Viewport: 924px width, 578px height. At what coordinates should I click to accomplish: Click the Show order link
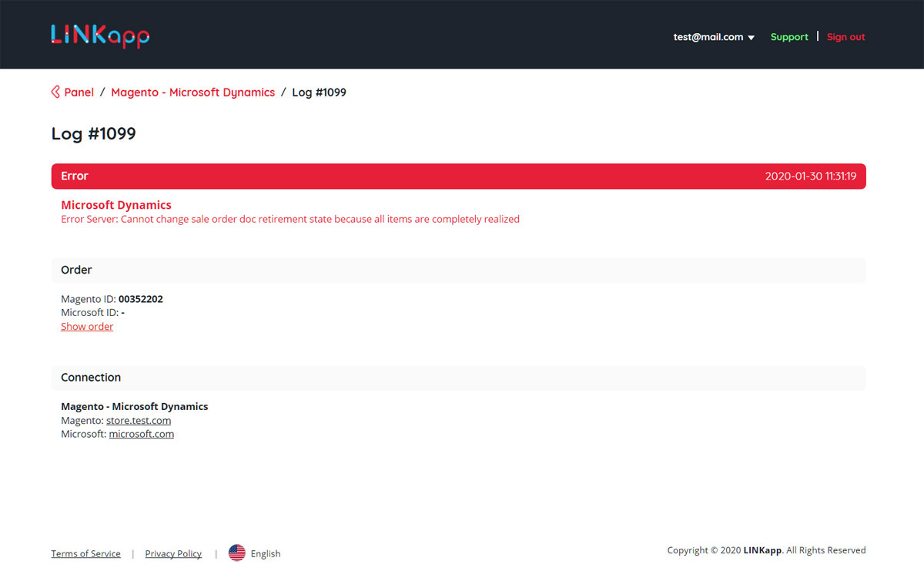click(x=87, y=327)
